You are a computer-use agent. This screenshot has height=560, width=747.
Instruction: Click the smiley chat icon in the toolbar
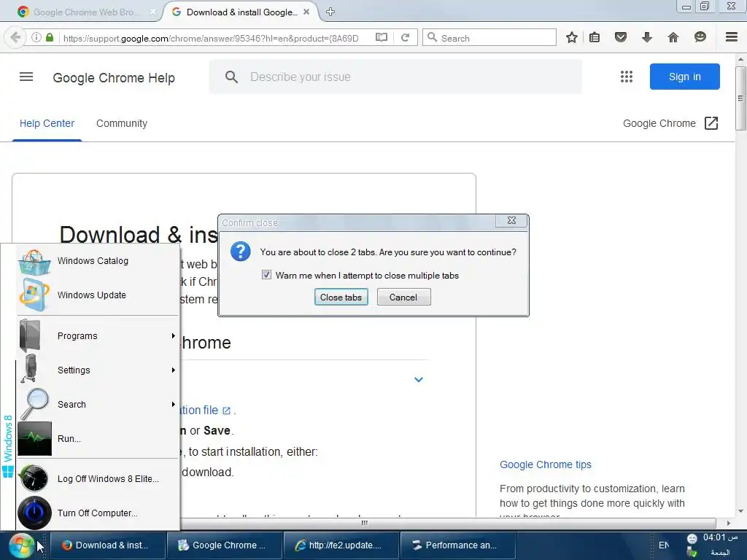pos(700,36)
